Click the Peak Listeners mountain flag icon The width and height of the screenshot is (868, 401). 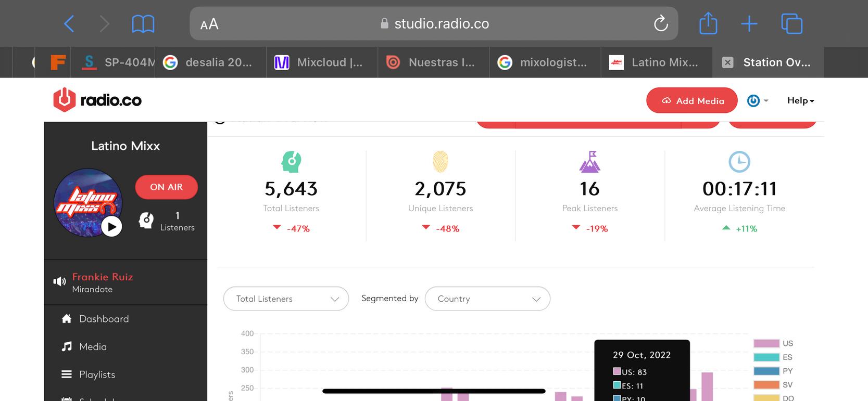pyautogui.click(x=590, y=162)
